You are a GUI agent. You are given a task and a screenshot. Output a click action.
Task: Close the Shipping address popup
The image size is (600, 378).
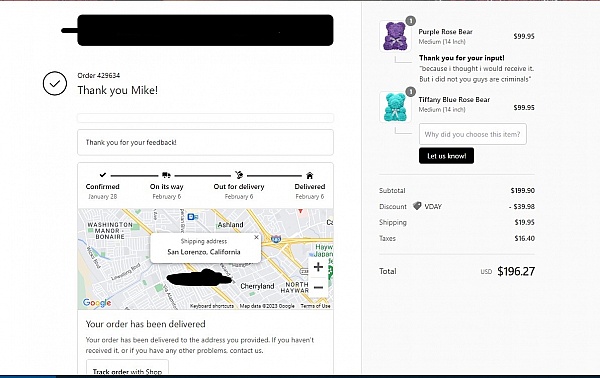(x=256, y=237)
